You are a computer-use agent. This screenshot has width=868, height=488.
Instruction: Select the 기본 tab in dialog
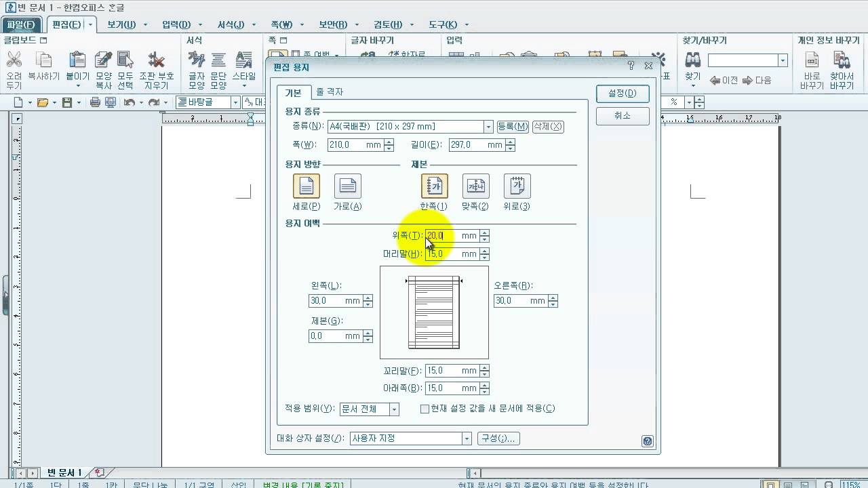pos(293,92)
